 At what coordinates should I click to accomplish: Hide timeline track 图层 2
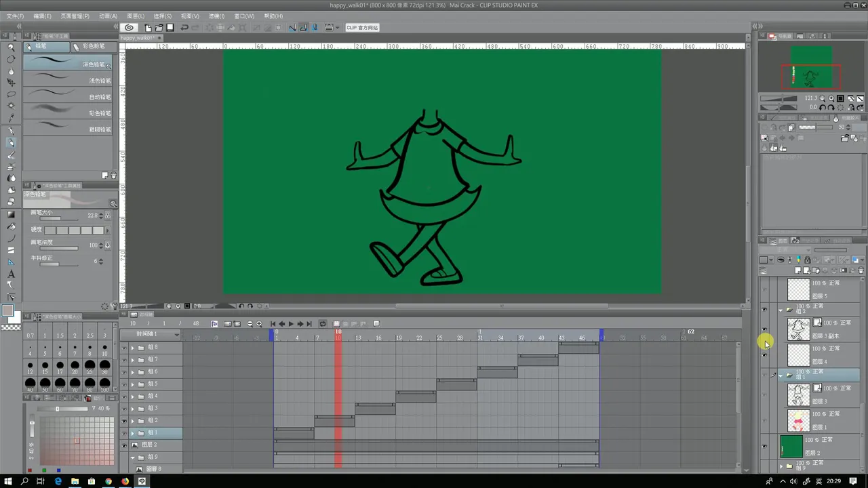coord(124,445)
